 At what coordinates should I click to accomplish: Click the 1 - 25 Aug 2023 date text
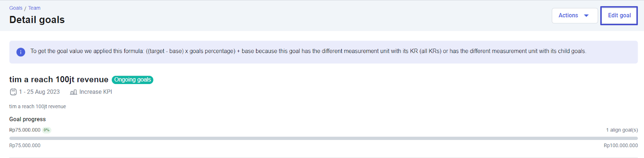pos(39,92)
